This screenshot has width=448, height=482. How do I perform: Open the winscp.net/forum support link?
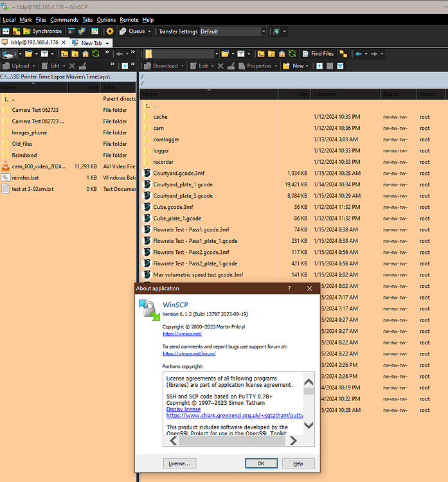(189, 354)
